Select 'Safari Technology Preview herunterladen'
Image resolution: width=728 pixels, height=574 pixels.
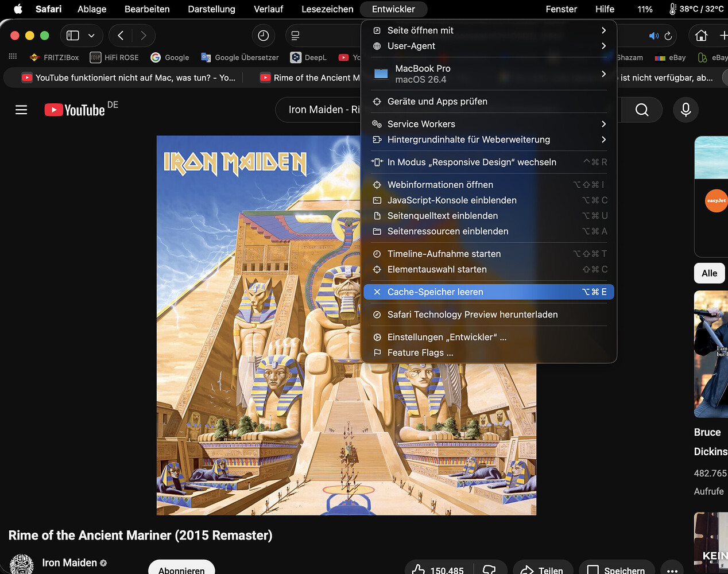489,315
